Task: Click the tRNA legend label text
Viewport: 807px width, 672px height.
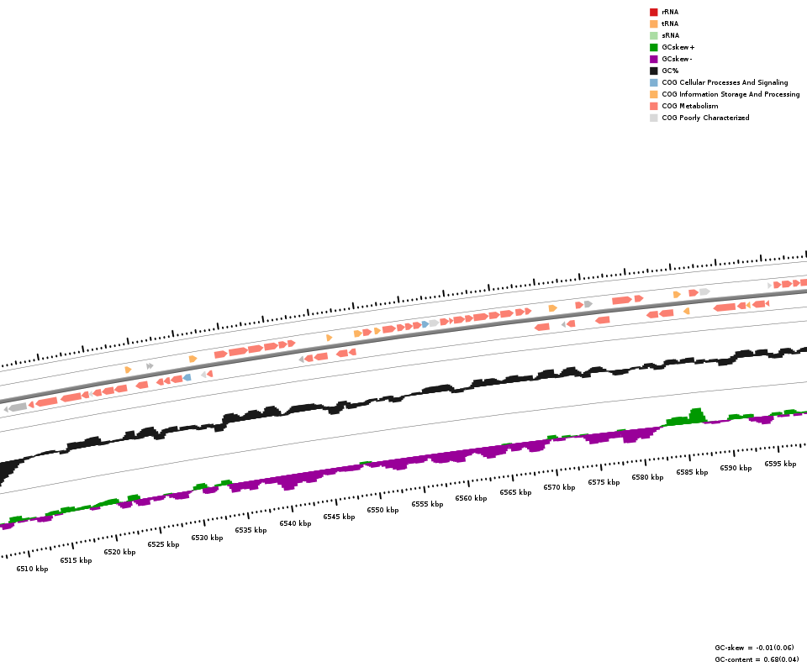Action: (x=670, y=24)
